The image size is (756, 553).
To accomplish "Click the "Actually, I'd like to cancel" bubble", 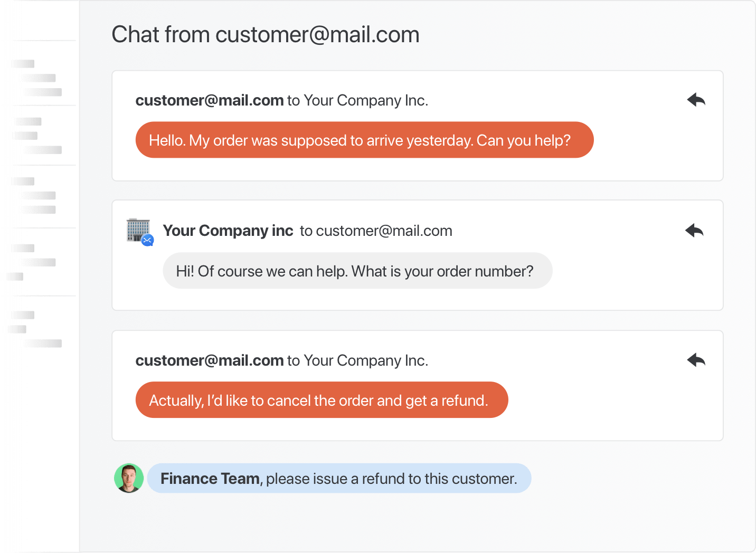I will [322, 401].
